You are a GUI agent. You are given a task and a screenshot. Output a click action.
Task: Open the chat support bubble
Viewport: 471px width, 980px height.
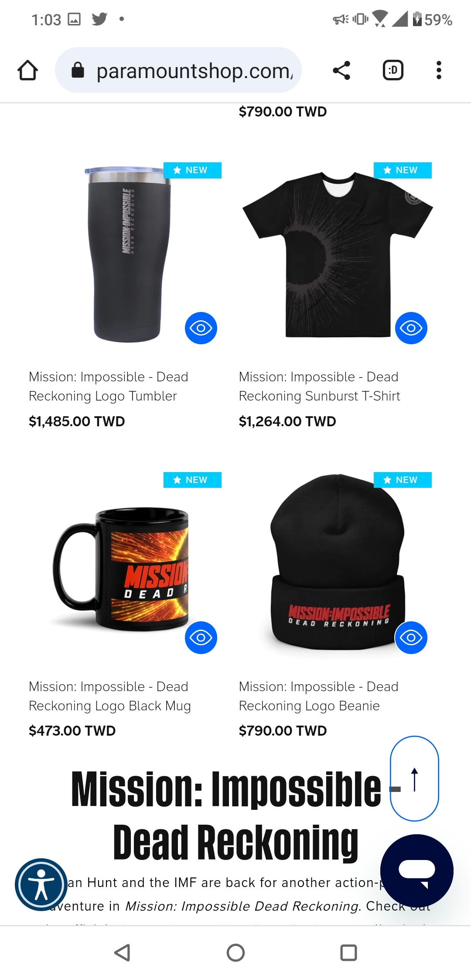417,870
